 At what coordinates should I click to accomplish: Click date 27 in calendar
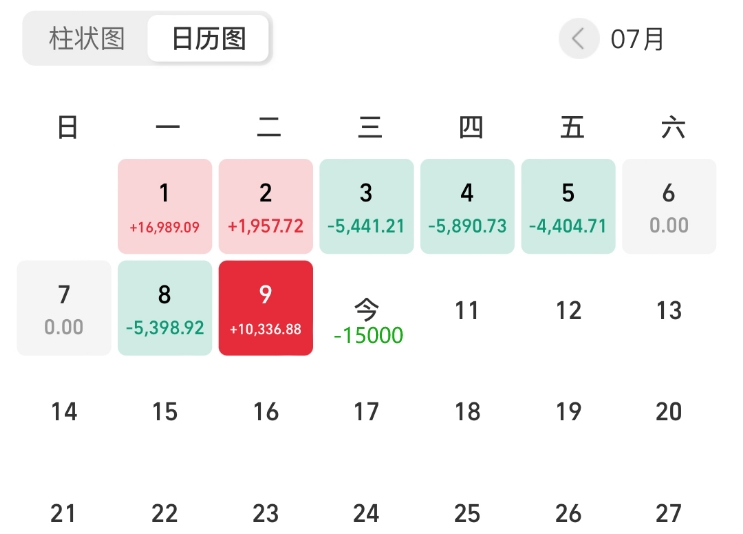coord(669,514)
